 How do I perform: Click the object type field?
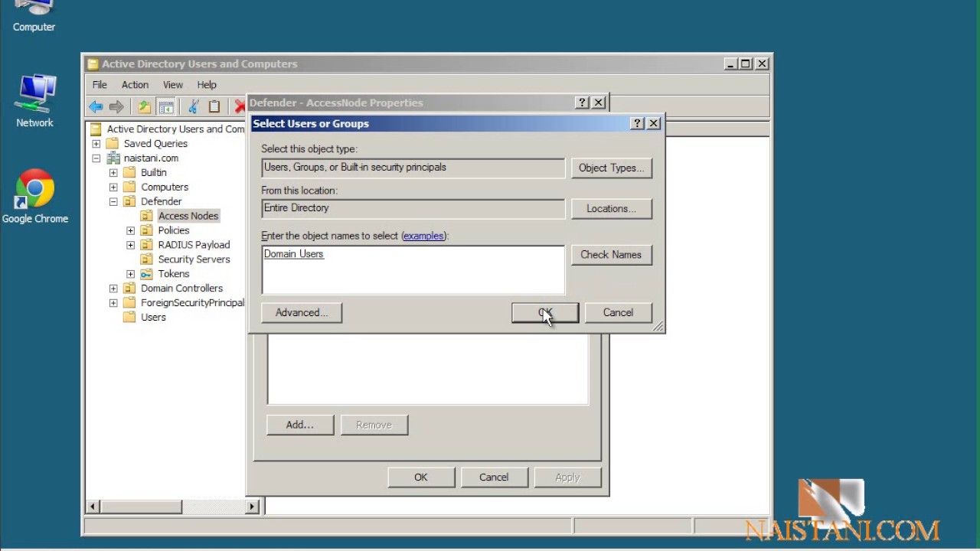click(413, 168)
